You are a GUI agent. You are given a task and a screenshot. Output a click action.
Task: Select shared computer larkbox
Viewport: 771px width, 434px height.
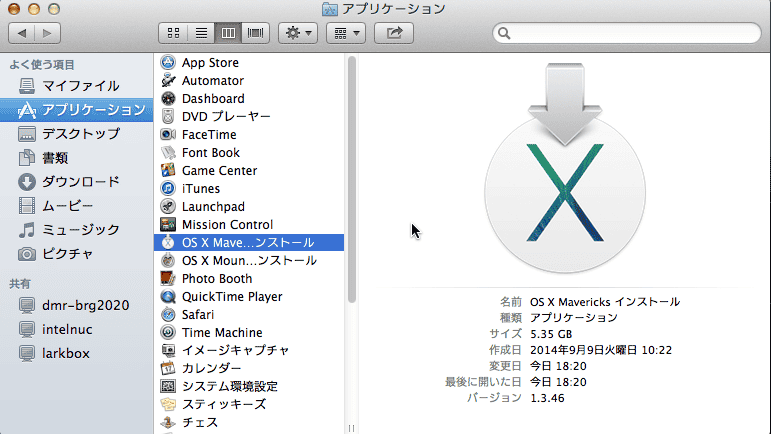click(x=77, y=353)
